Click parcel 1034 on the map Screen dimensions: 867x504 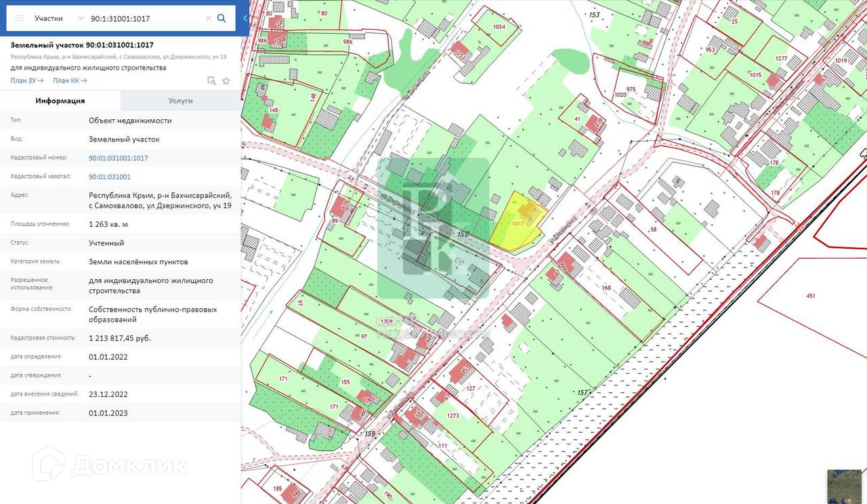click(498, 28)
